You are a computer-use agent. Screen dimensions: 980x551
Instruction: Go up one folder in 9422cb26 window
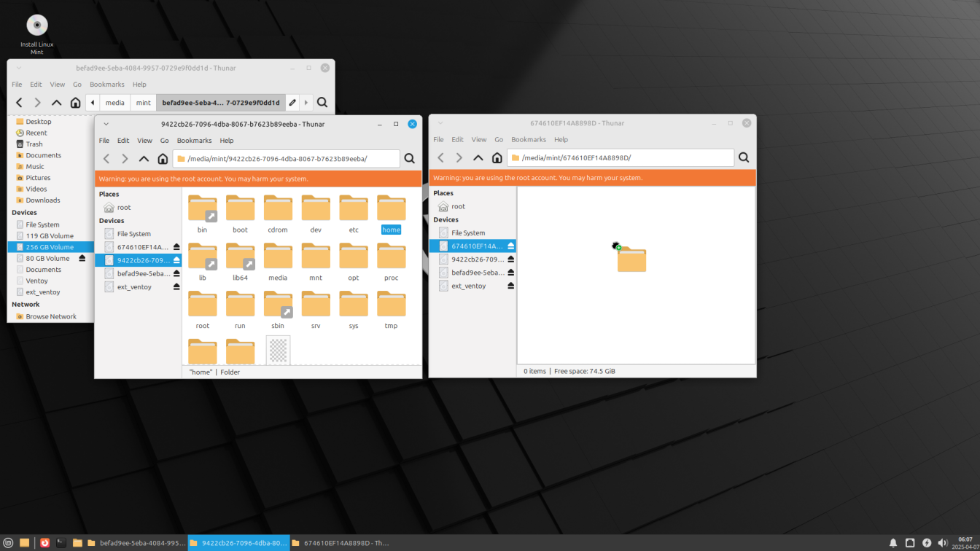point(144,158)
